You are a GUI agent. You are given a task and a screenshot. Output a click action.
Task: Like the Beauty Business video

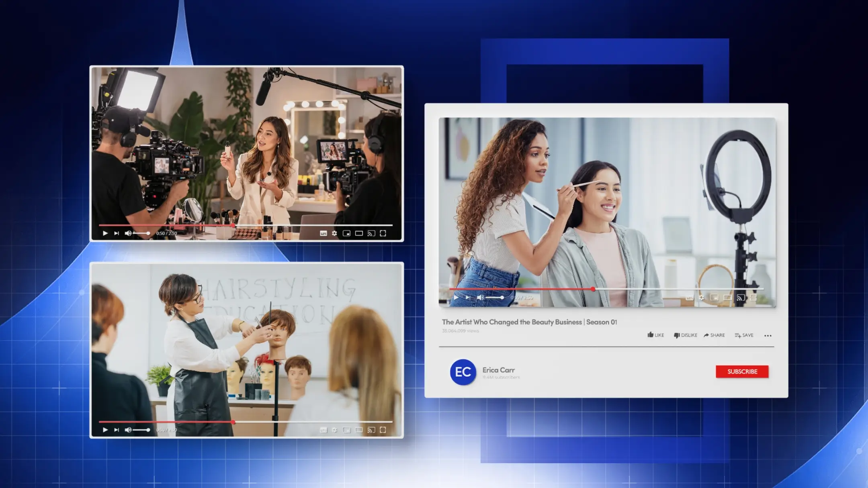pyautogui.click(x=656, y=335)
